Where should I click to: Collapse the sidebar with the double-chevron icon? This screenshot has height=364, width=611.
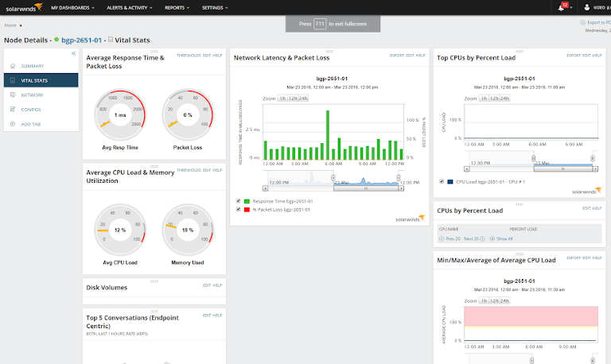point(73,53)
